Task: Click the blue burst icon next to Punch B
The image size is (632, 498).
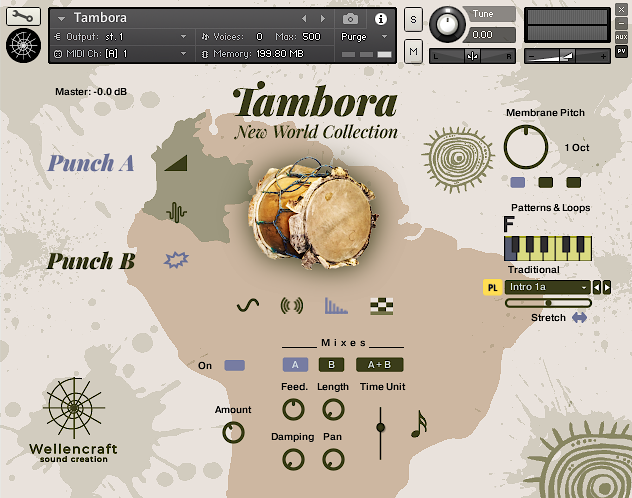Action: (x=176, y=260)
